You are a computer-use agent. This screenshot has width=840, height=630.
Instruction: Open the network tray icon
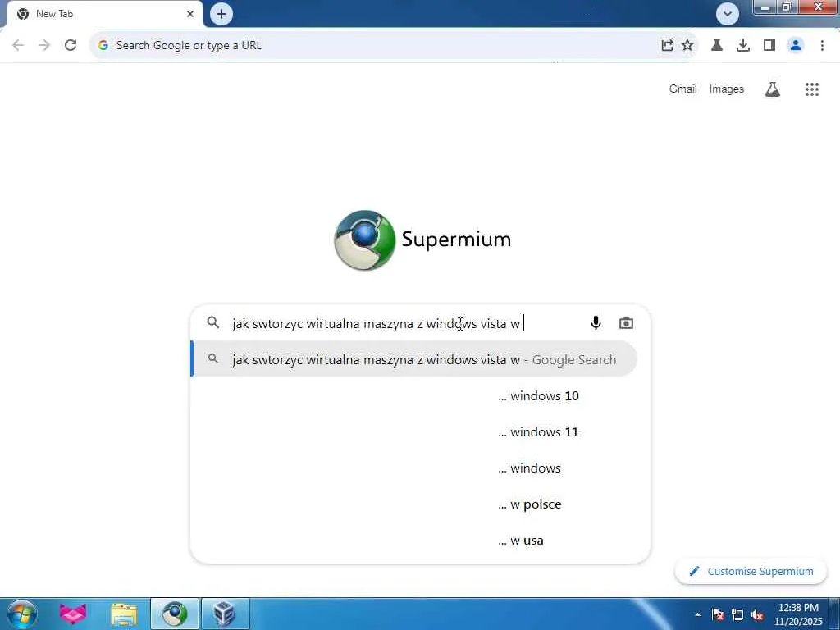[737, 614]
